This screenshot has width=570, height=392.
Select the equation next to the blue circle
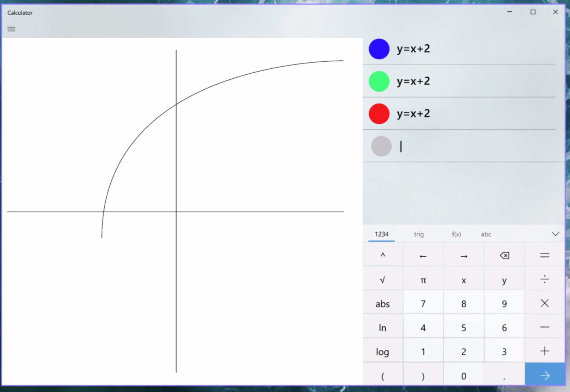(x=413, y=49)
